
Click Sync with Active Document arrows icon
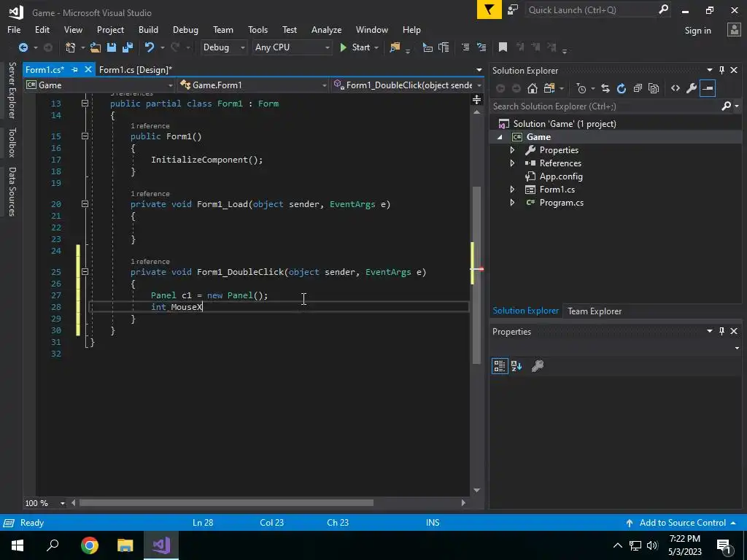coord(605,88)
